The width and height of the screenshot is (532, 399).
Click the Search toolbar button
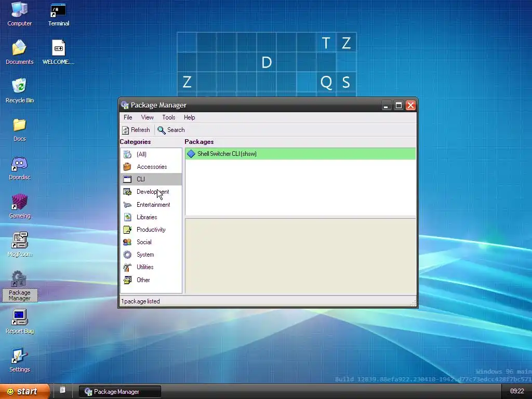tap(171, 130)
